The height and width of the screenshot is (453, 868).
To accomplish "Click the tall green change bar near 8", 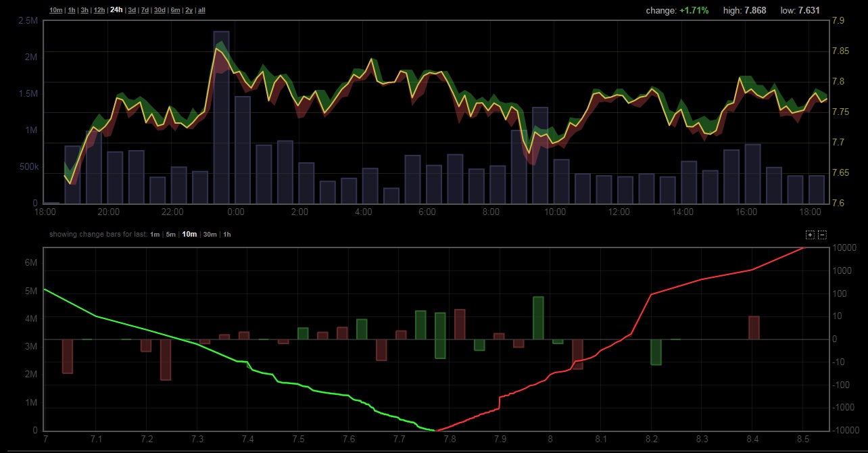I will [538, 318].
